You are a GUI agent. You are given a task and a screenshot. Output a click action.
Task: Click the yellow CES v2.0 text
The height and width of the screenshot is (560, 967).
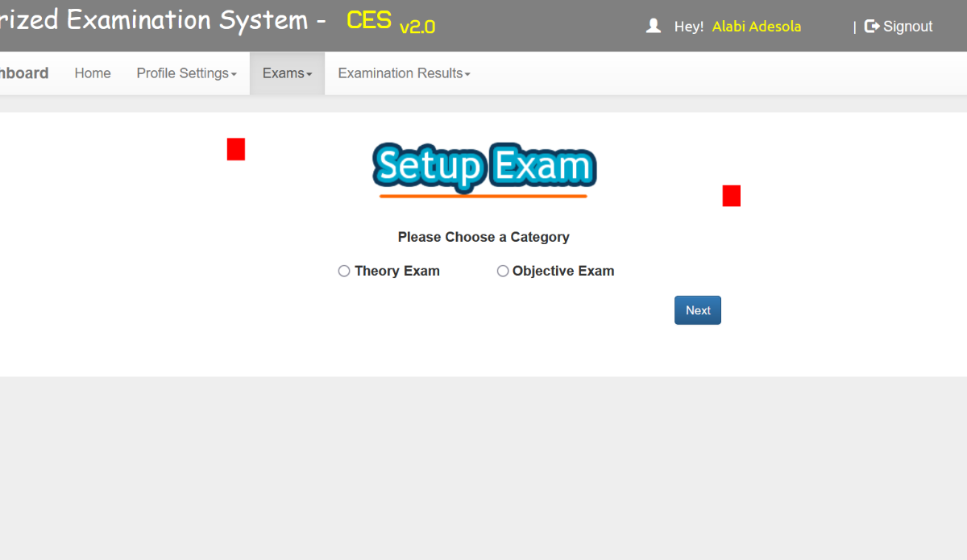[x=390, y=22]
